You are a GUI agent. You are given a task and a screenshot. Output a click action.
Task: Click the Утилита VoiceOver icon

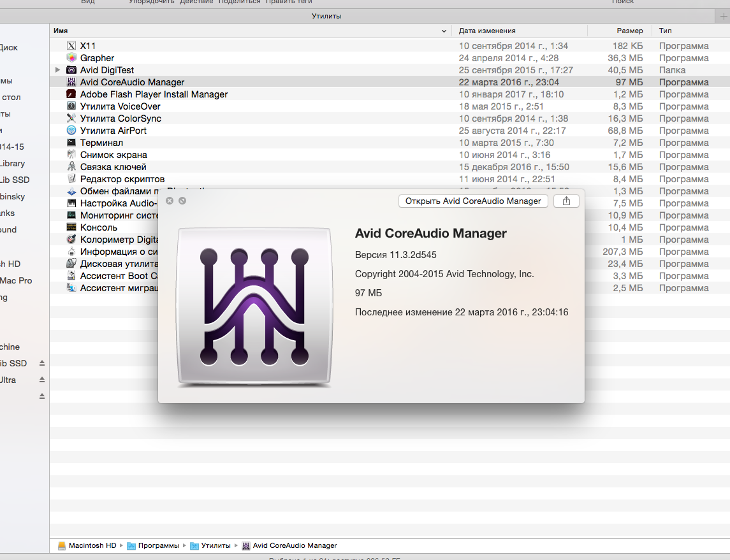click(x=71, y=106)
